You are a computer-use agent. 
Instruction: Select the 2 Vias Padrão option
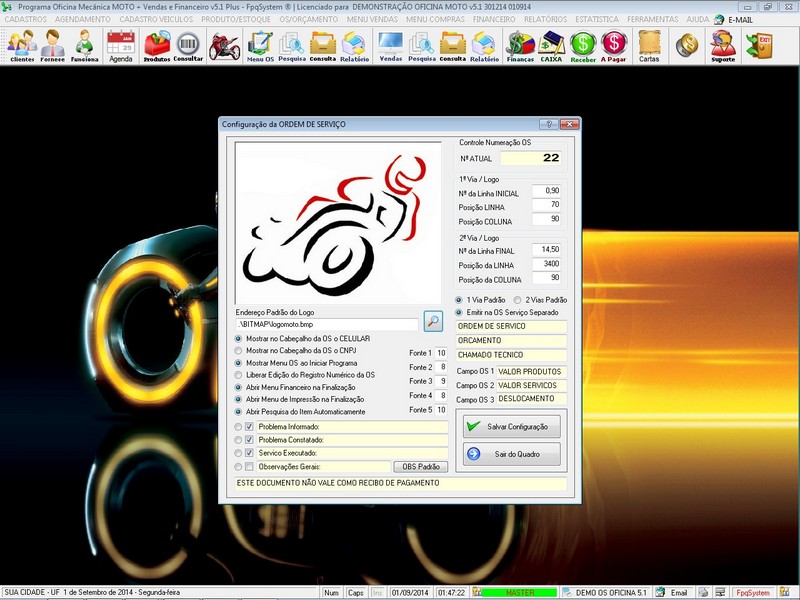pyautogui.click(x=518, y=299)
